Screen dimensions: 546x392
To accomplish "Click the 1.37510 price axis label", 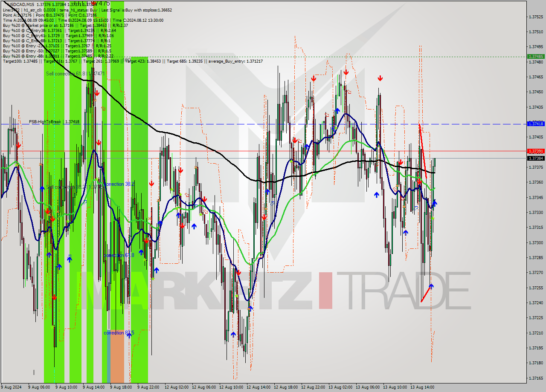I will click(536, 32).
